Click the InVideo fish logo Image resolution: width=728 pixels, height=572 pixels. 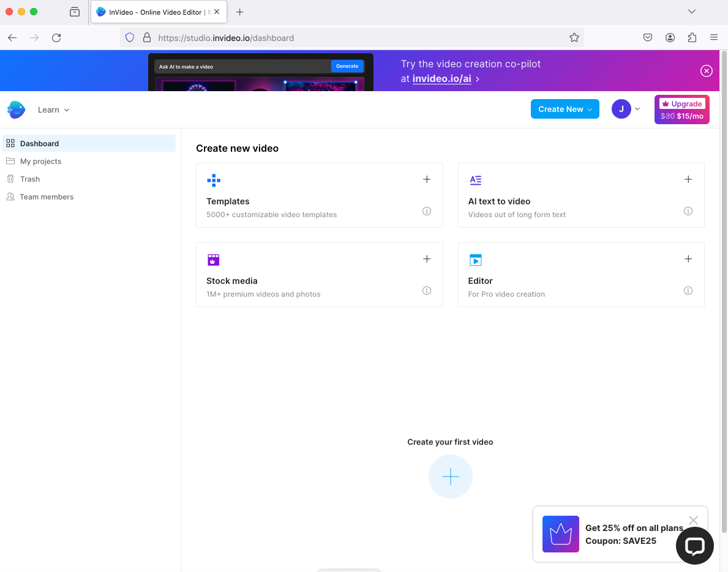(x=17, y=110)
